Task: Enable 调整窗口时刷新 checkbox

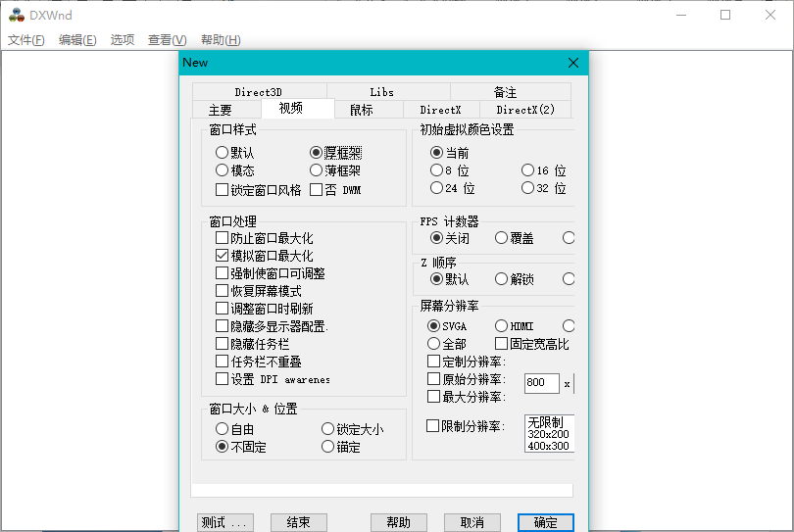Action: coord(222,309)
